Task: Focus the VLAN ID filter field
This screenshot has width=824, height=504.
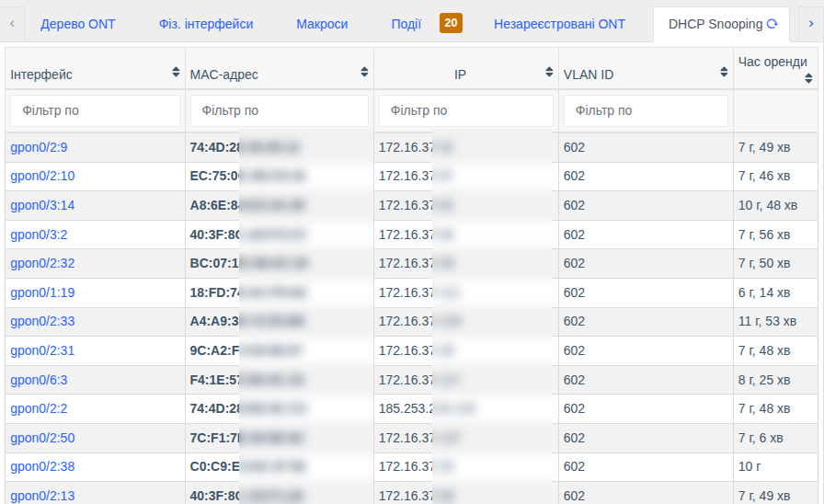Action: point(646,110)
